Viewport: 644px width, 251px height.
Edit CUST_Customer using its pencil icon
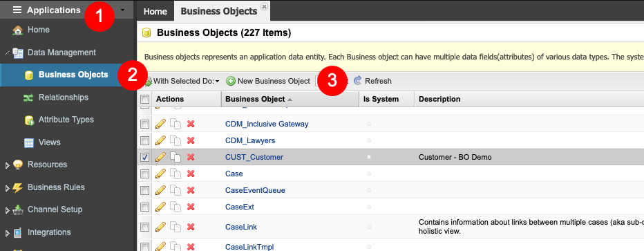tap(160, 157)
